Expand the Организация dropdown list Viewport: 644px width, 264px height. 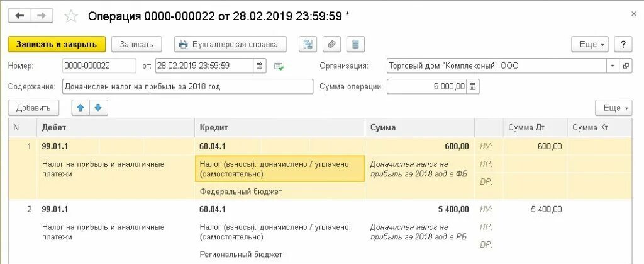613,66
